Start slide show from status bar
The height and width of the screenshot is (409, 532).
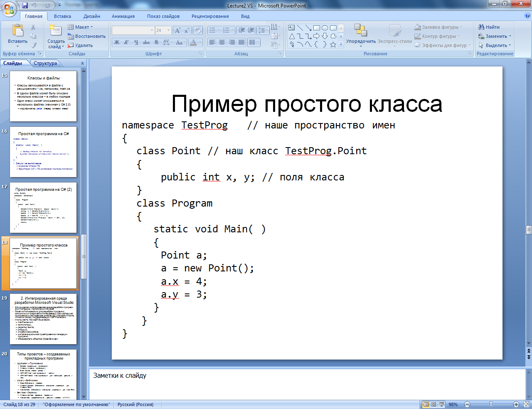click(x=441, y=404)
